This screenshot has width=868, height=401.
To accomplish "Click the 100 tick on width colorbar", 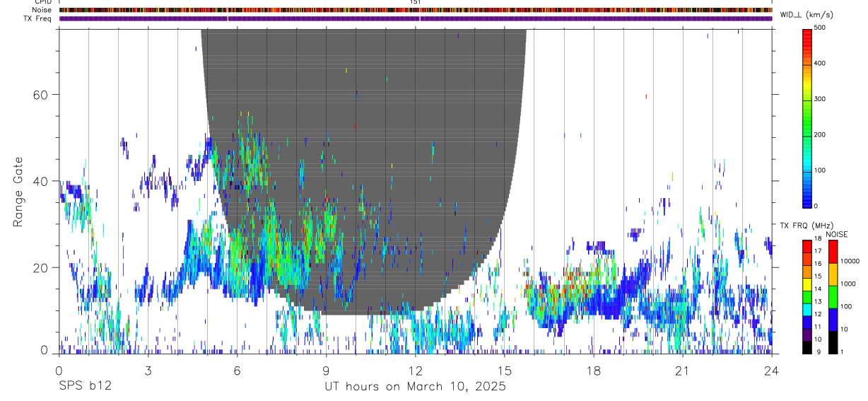I will point(821,170).
